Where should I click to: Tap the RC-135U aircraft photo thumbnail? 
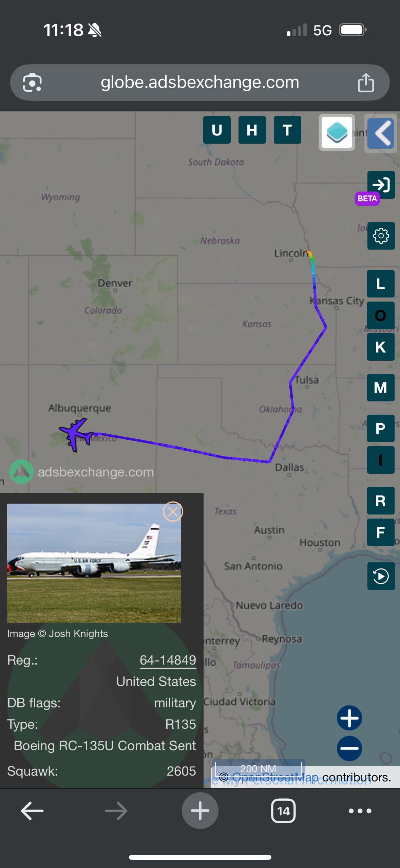click(x=94, y=563)
